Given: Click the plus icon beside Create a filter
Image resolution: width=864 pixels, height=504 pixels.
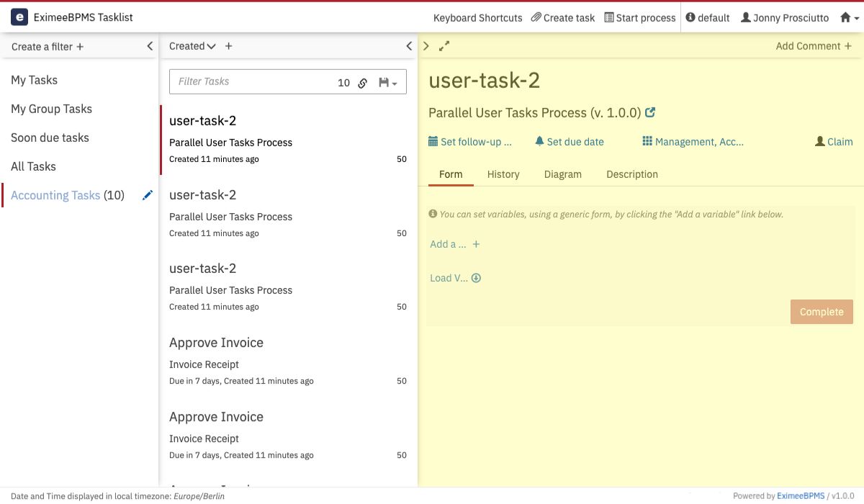Looking at the screenshot, I should tap(80, 47).
